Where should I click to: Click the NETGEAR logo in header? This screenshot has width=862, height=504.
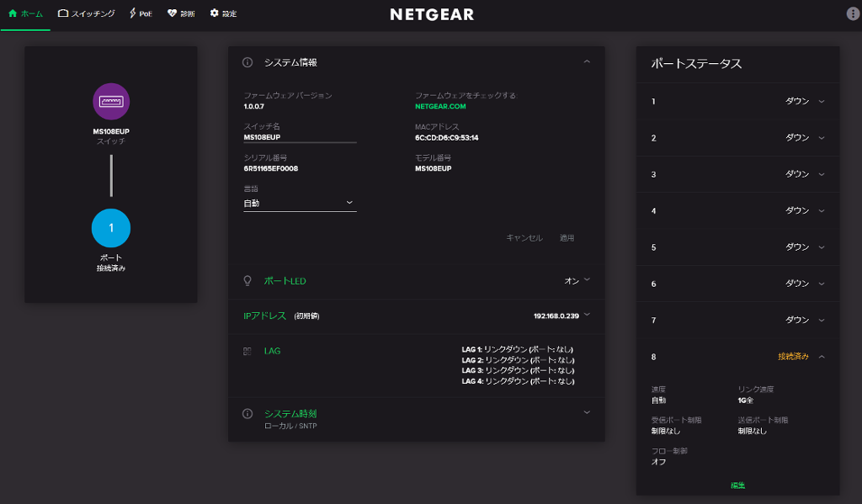point(432,14)
